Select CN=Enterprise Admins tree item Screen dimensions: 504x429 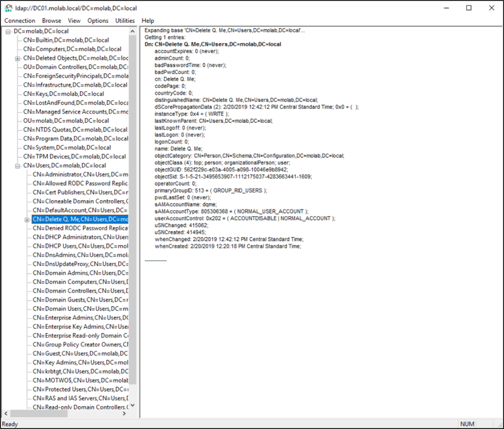pos(79,318)
